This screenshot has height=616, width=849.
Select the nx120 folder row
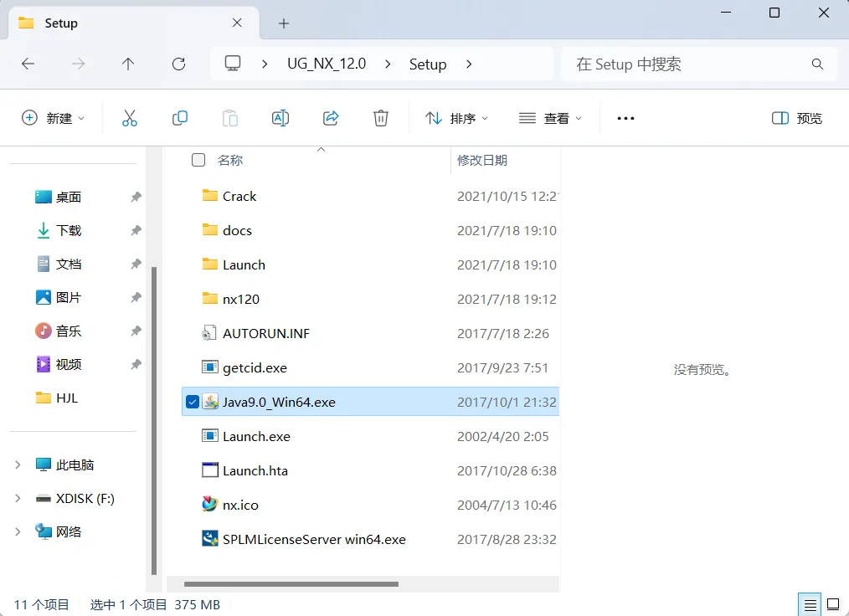pyautogui.click(x=370, y=299)
